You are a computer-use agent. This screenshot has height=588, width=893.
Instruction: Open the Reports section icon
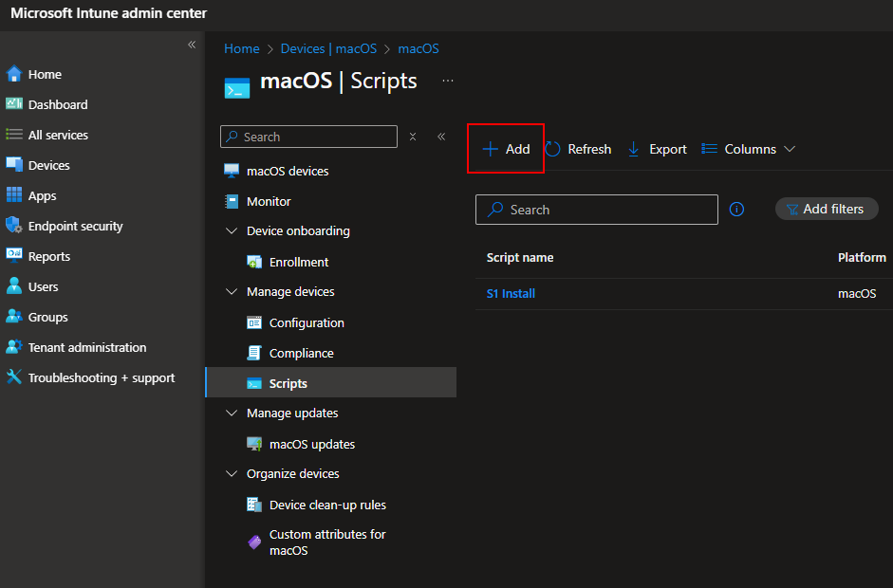[14, 256]
